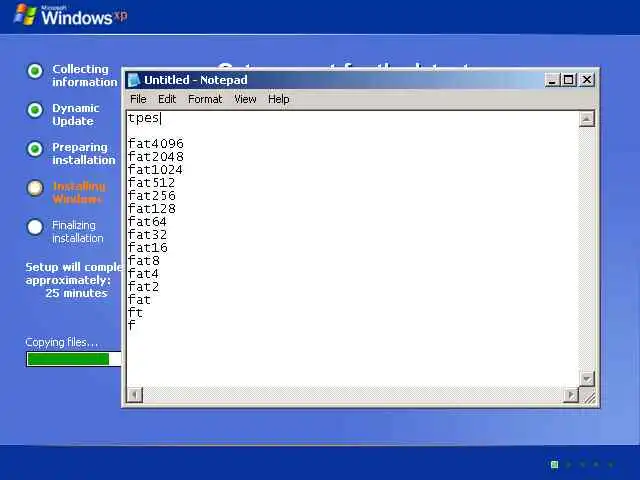Click the Collecting information step indicator
Screen dimensions: 640x480
click(35, 71)
